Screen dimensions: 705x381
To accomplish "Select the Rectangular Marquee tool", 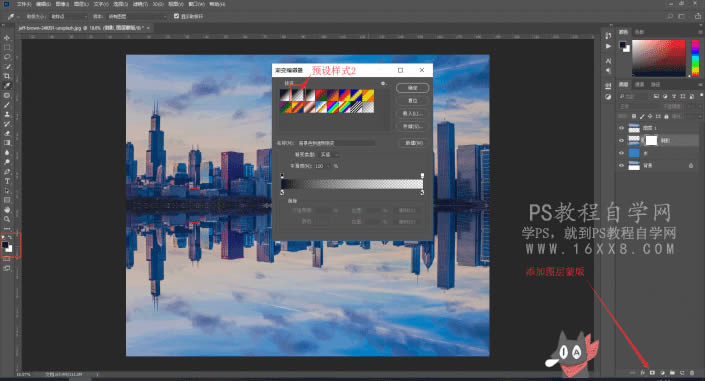I will (7, 48).
